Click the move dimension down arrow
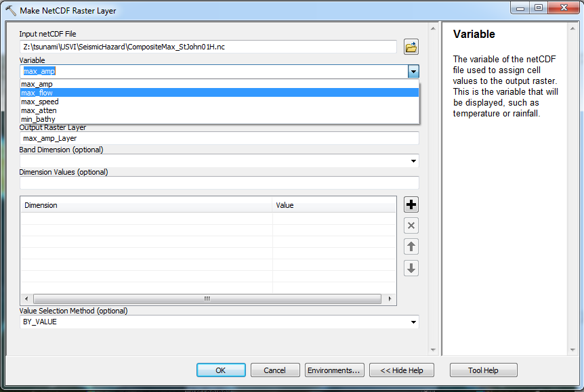 tap(411, 268)
